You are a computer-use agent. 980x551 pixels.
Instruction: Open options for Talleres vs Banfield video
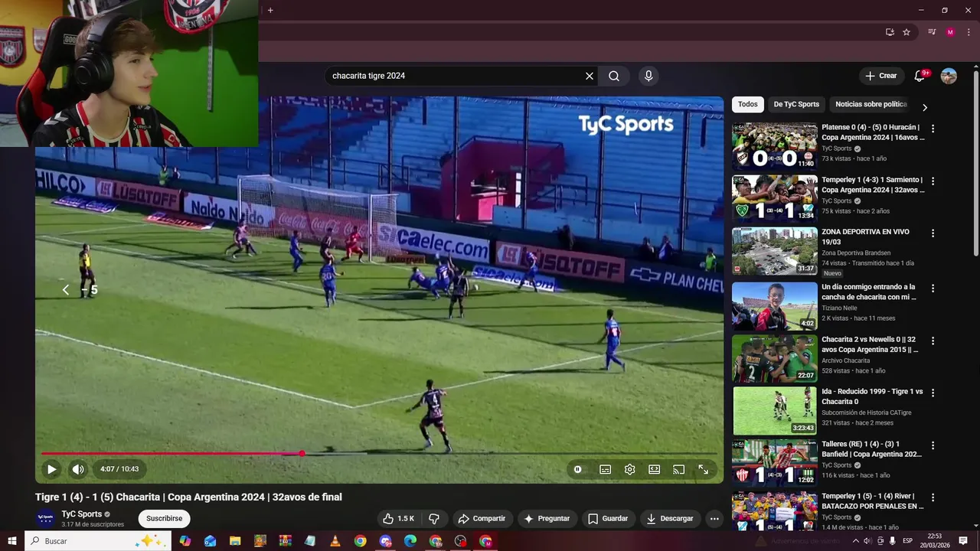pos(933,445)
